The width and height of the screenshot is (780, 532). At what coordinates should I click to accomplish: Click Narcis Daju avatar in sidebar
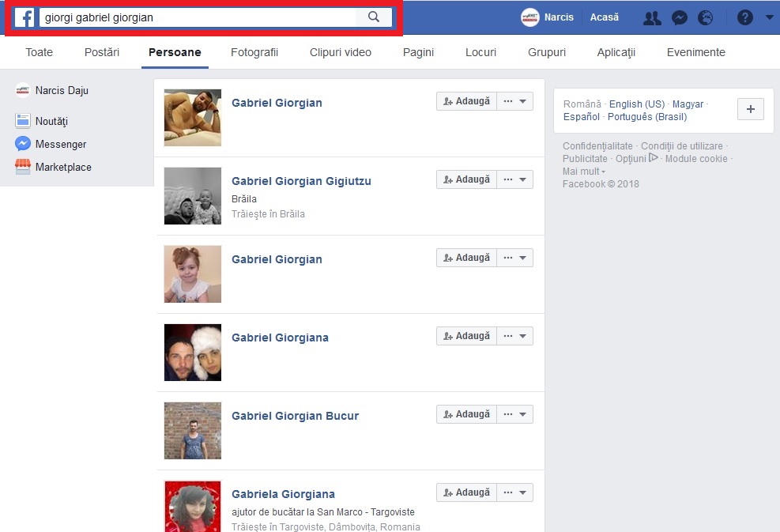coord(22,90)
